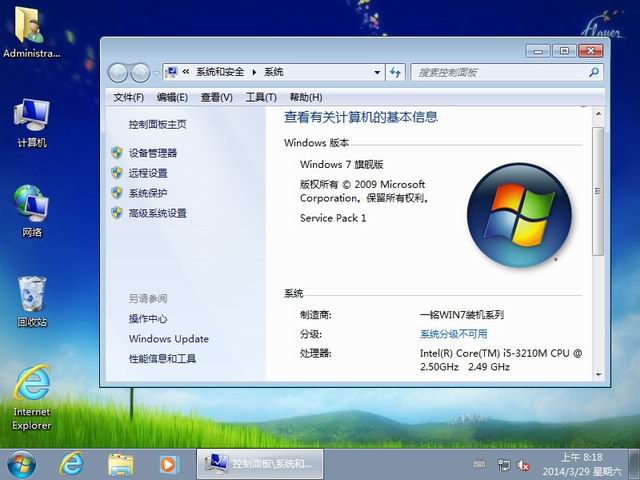The width and height of the screenshot is (640, 480).
Task: Open 远程设置 link
Action: coord(148,173)
